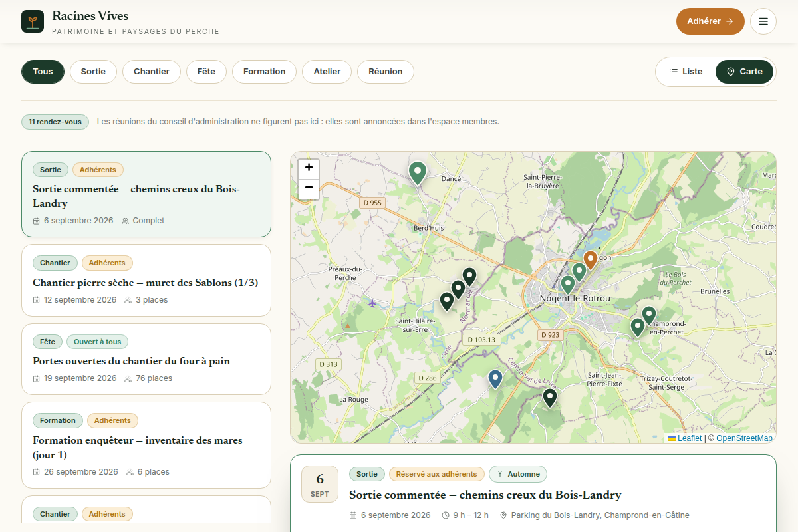
Task: Filter events by Atelier
Action: pos(327,72)
